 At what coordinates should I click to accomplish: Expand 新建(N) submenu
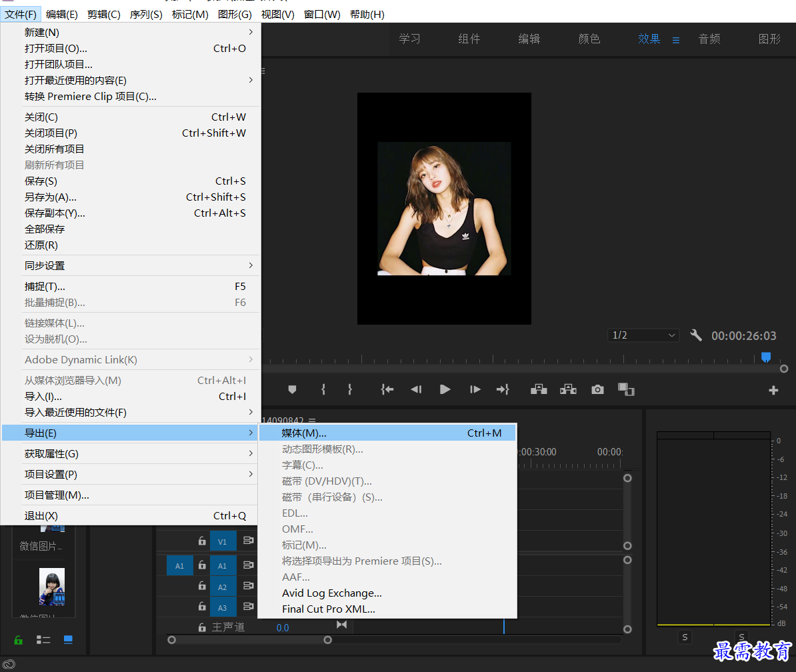(x=131, y=32)
